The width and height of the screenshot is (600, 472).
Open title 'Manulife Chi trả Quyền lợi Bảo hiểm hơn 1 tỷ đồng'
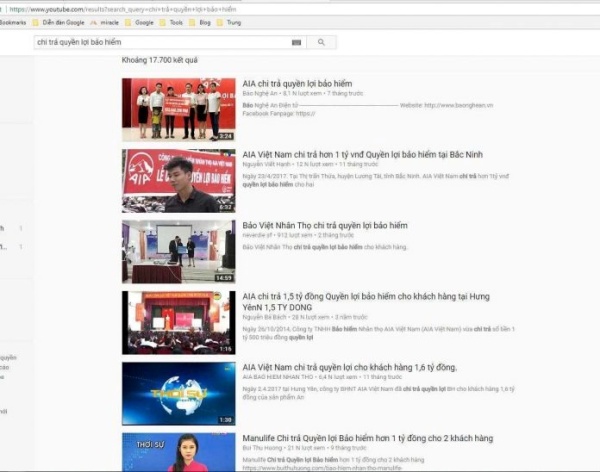[x=368, y=438]
